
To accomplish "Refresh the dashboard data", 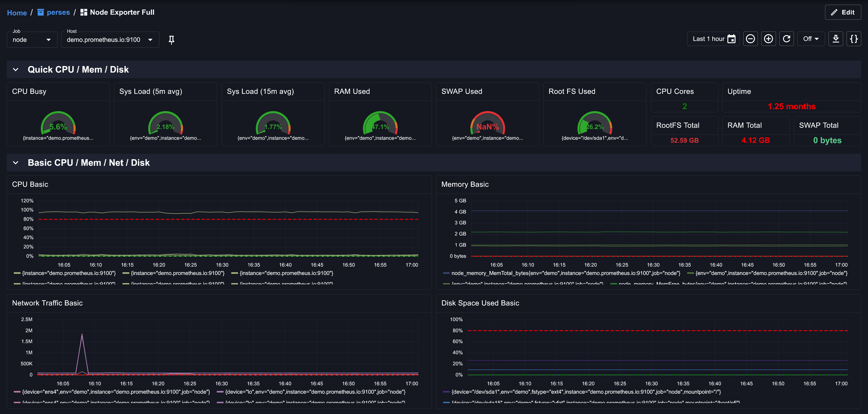I will pyautogui.click(x=786, y=39).
